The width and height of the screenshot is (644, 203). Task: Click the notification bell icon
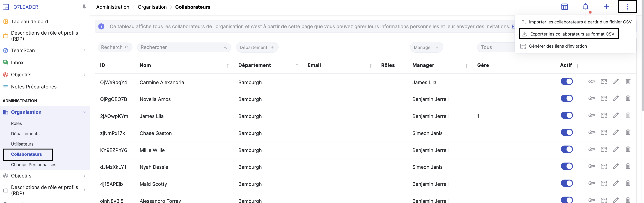pos(585,7)
